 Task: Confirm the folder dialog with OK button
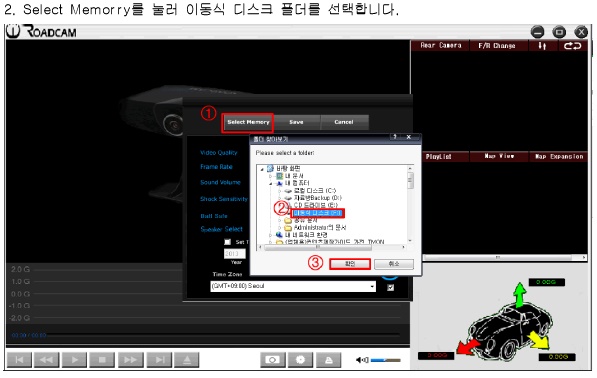[x=350, y=264]
